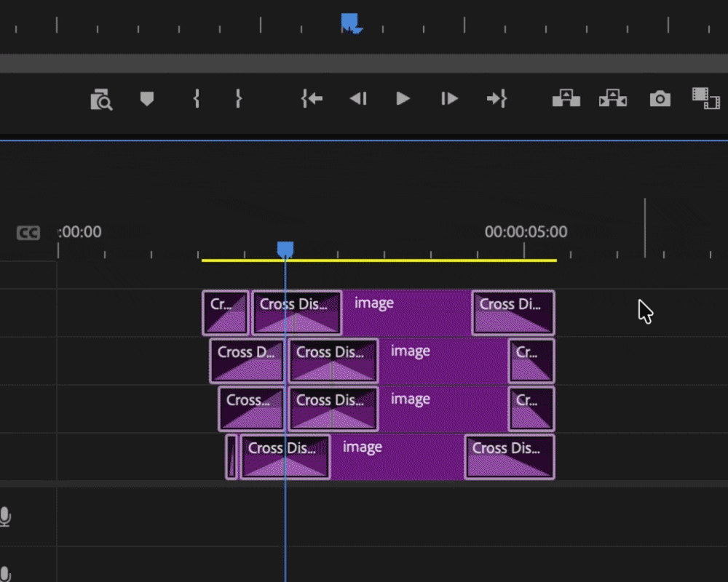Click the Extract icon
The width and height of the screenshot is (728, 582).
coord(613,98)
